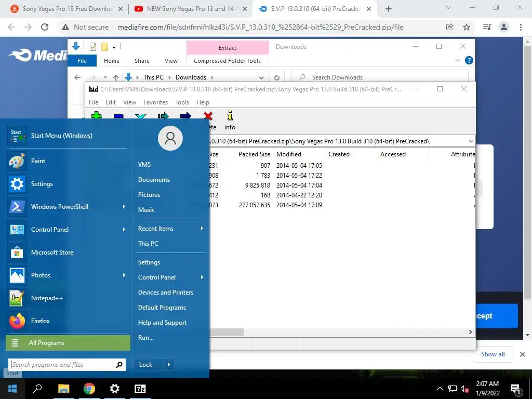Open Microsoft Store from Start menu
Screen dimensions: 532x399
[x=68, y=252]
